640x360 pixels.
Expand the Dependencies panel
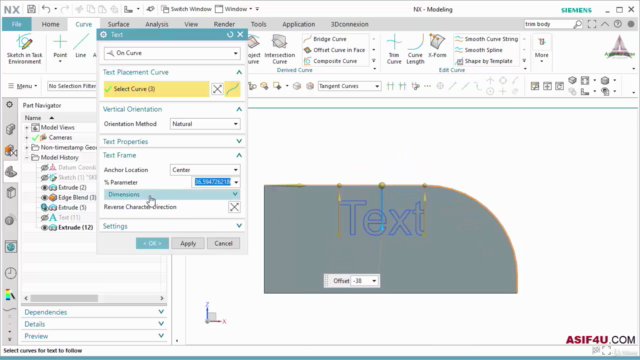point(94,312)
